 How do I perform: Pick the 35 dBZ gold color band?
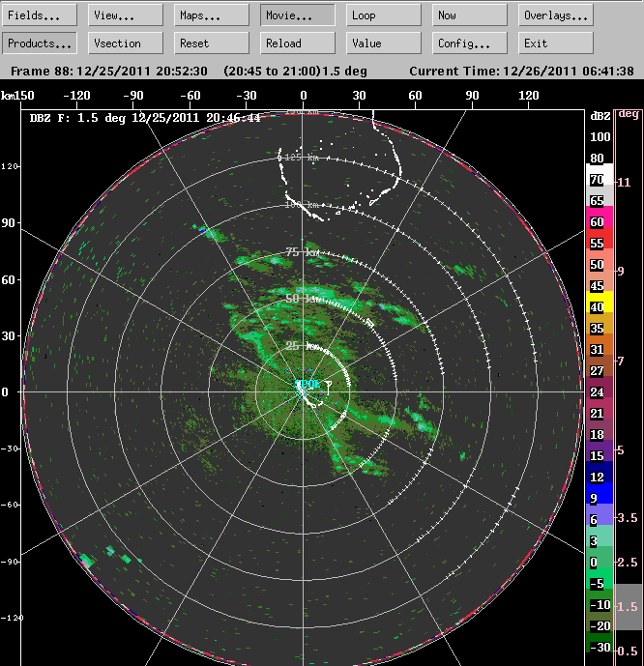(600, 323)
